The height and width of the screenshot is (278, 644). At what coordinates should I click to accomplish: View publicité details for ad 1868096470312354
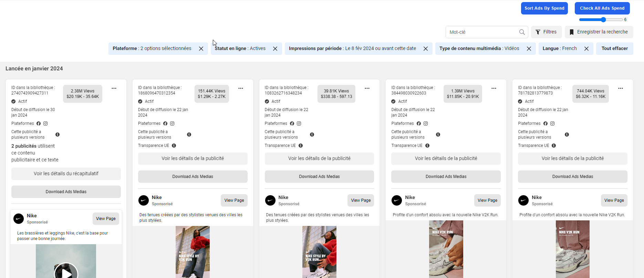pyautogui.click(x=193, y=159)
